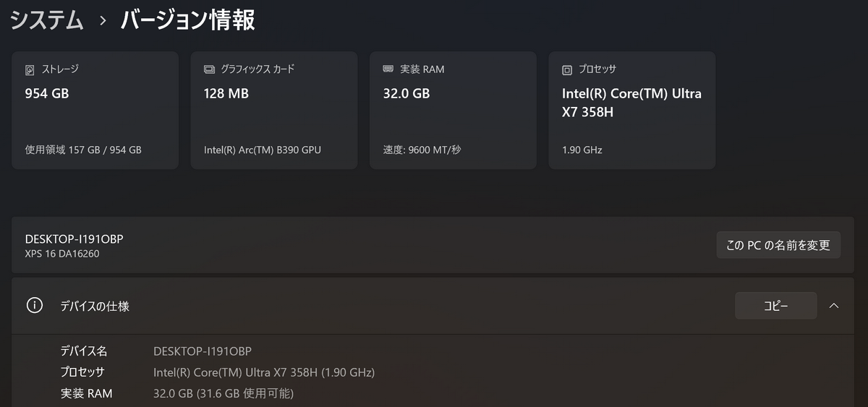Open the 954 GB storage card
868x407 pixels.
pyautogui.click(x=95, y=110)
